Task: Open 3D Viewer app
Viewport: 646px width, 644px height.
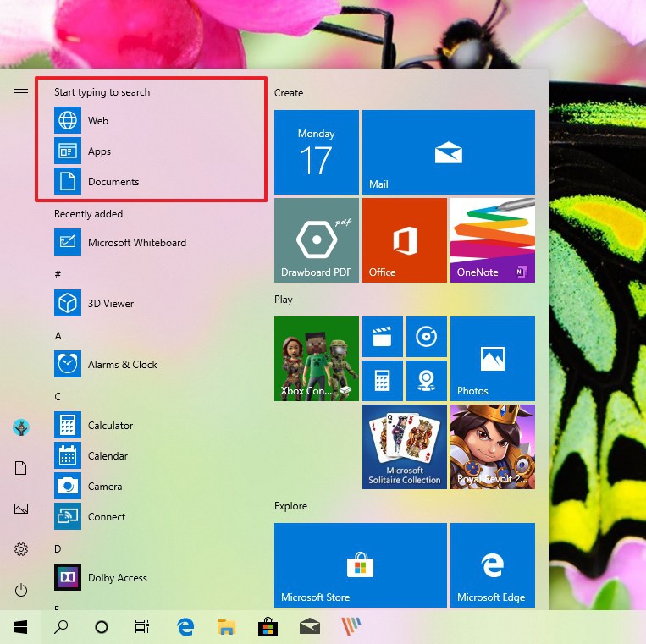Action: 110,304
